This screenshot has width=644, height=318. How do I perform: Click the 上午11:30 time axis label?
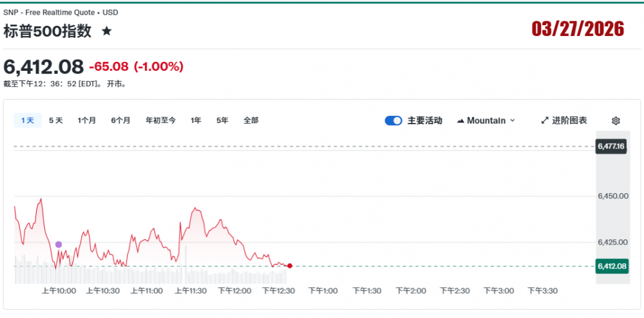click(191, 291)
